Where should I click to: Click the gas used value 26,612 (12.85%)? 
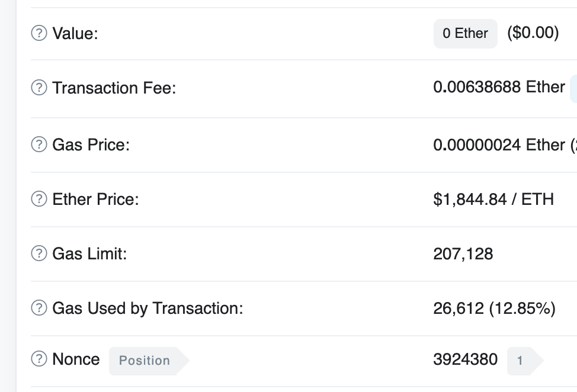[494, 308]
